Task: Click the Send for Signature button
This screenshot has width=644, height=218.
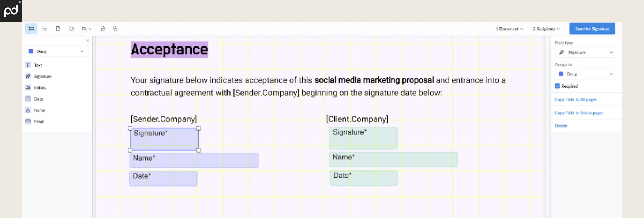Action: point(592,29)
